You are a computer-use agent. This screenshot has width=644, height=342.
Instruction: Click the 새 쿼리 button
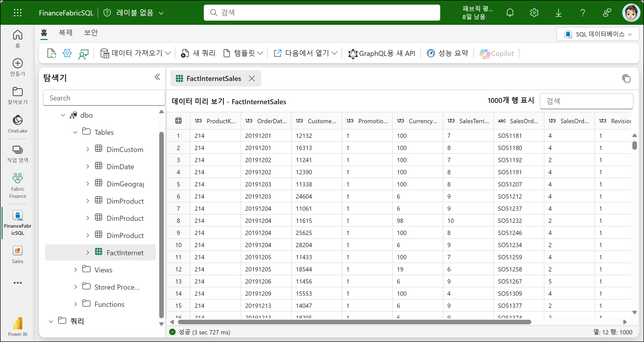click(x=198, y=53)
